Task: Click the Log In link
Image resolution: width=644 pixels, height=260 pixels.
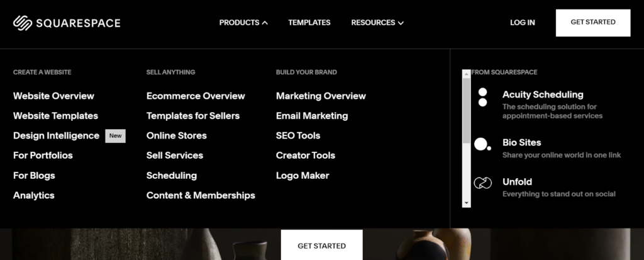Action: click(x=522, y=23)
